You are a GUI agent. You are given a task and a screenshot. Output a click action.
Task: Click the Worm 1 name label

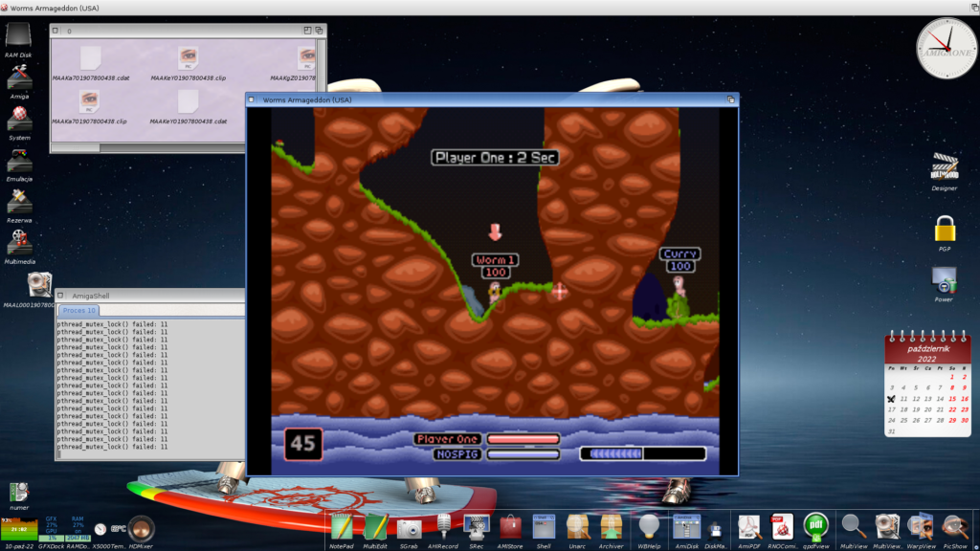pyautogui.click(x=495, y=260)
